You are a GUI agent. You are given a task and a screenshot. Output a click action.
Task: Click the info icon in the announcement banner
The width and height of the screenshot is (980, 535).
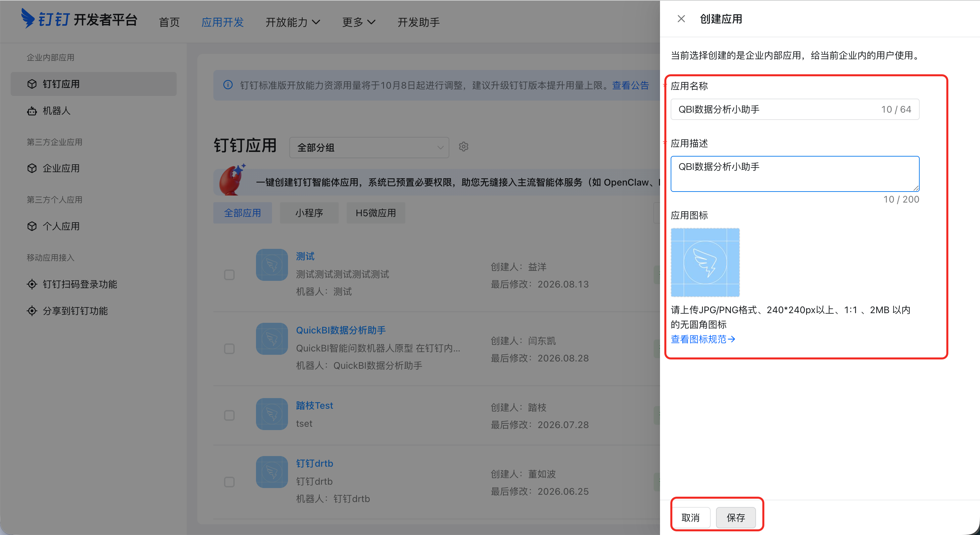(x=228, y=85)
